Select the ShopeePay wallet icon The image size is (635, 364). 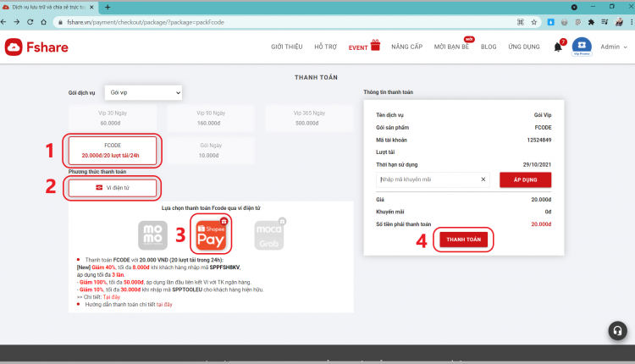pyautogui.click(x=211, y=234)
